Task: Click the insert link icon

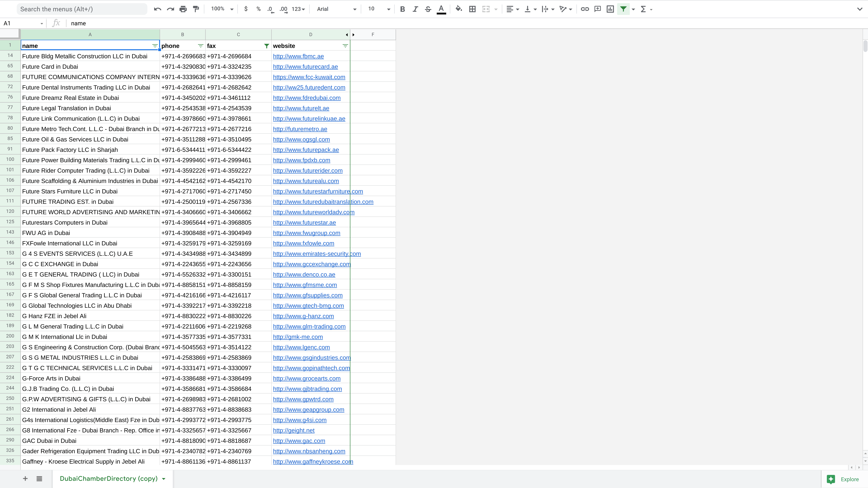Action: pos(585,9)
